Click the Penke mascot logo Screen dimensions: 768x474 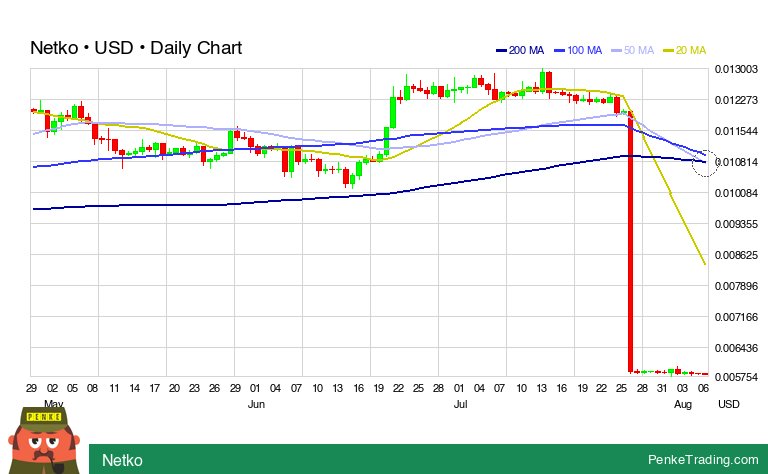[x=44, y=441]
